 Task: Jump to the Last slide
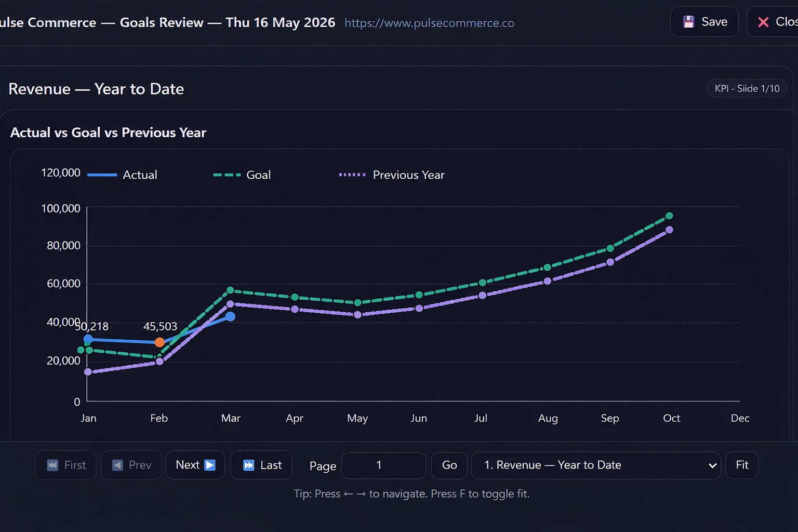(x=261, y=465)
